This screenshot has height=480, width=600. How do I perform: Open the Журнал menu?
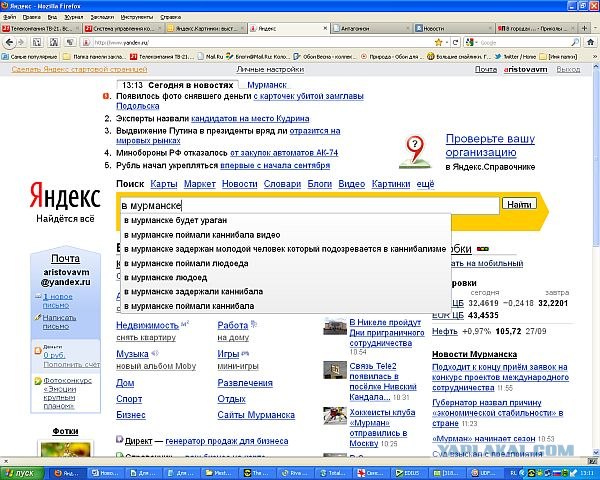[x=73, y=17]
